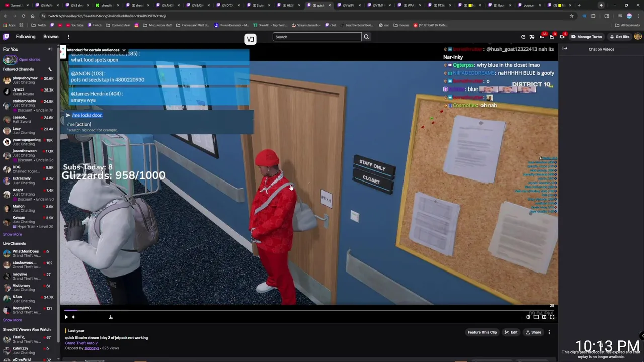Click the browser address bar URL
644x362 pixels.
[x=107, y=16]
